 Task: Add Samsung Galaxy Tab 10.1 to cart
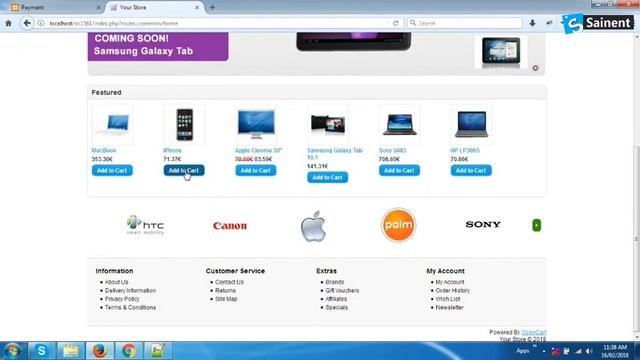pyautogui.click(x=328, y=177)
